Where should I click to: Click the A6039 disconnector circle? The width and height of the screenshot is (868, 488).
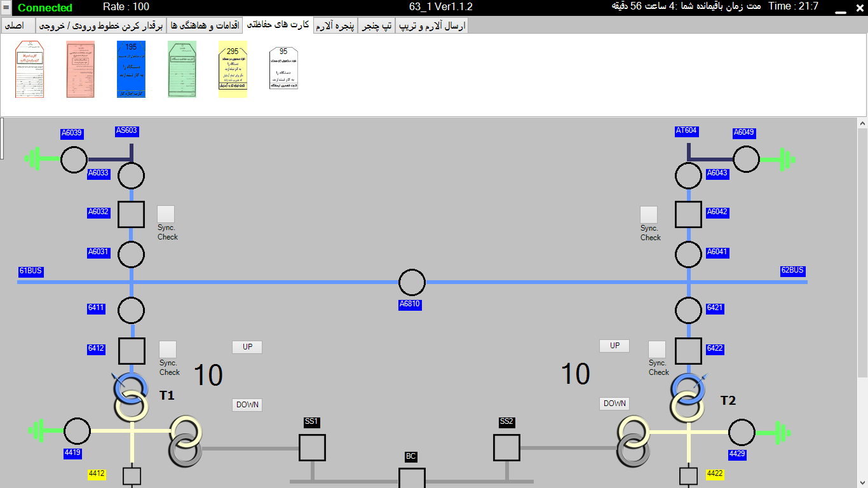click(74, 159)
